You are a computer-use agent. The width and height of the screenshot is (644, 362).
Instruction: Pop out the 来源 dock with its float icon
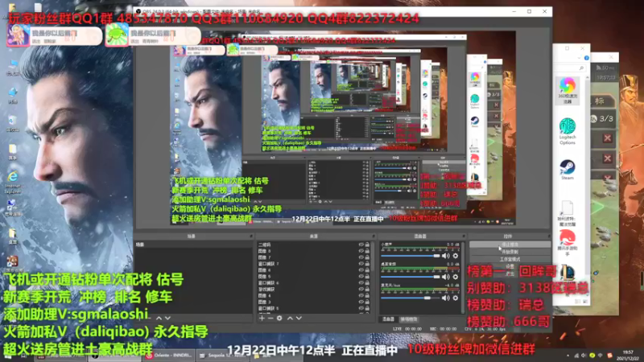374,237
